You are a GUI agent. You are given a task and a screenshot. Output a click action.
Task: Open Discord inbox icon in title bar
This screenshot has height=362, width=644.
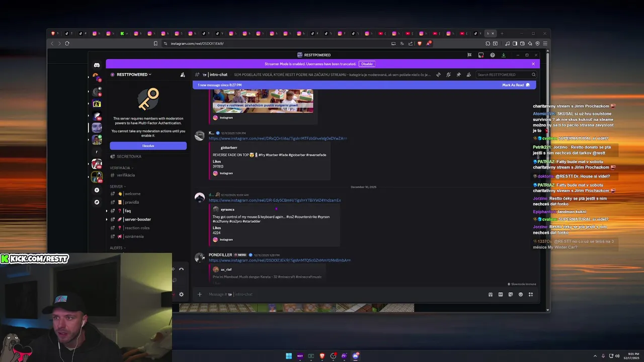[x=481, y=55]
